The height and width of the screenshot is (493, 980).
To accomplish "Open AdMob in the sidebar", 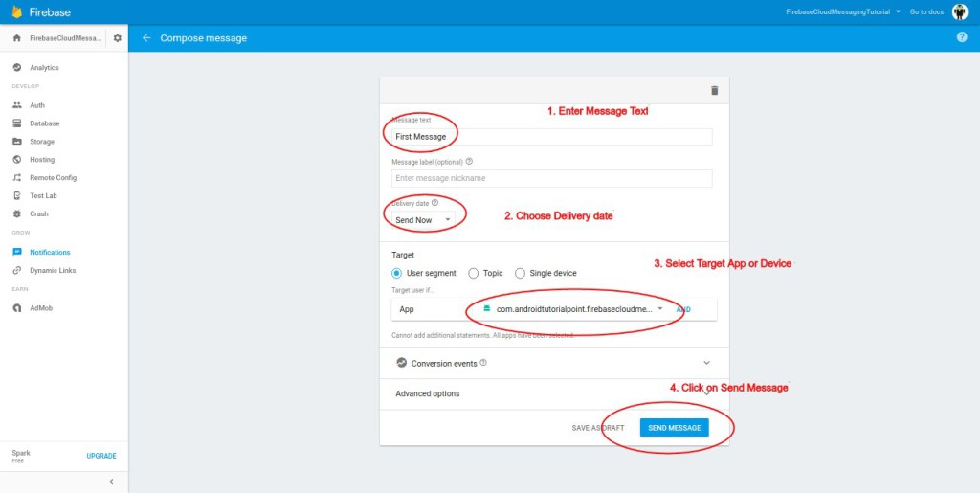I will (x=42, y=308).
